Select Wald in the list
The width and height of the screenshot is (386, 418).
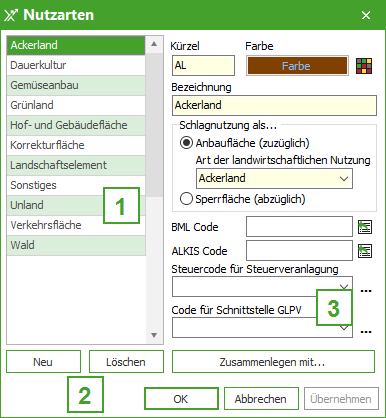point(76,245)
